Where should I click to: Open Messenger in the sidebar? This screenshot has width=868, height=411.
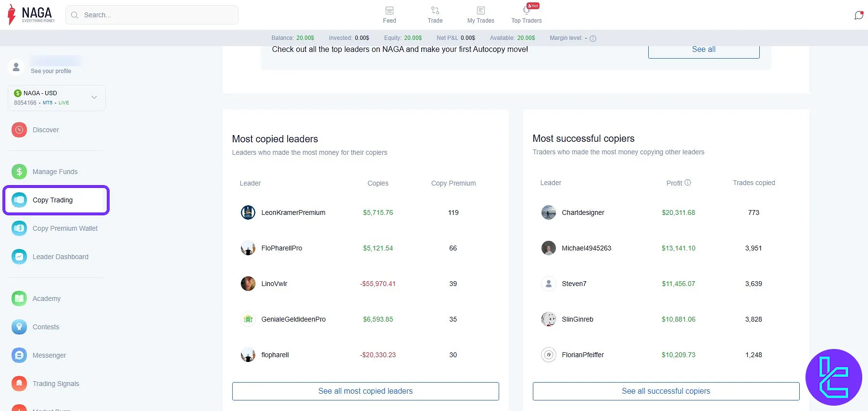click(x=49, y=355)
